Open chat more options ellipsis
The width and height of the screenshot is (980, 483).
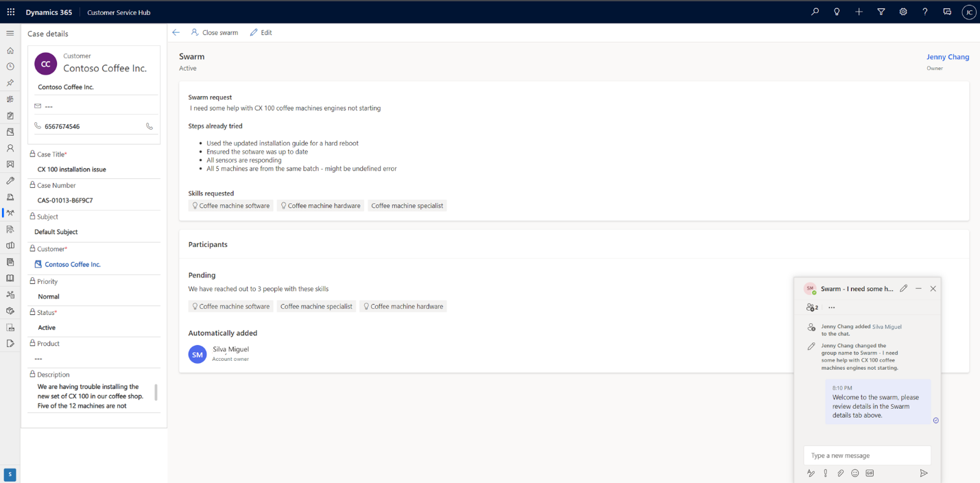point(831,307)
